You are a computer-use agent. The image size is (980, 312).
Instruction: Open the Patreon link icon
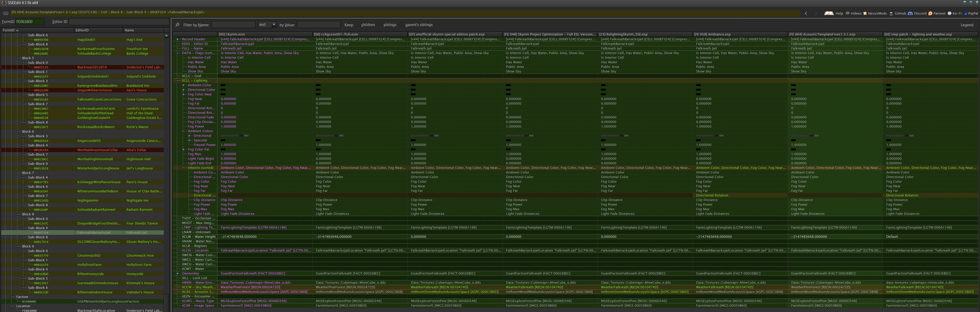[930, 13]
